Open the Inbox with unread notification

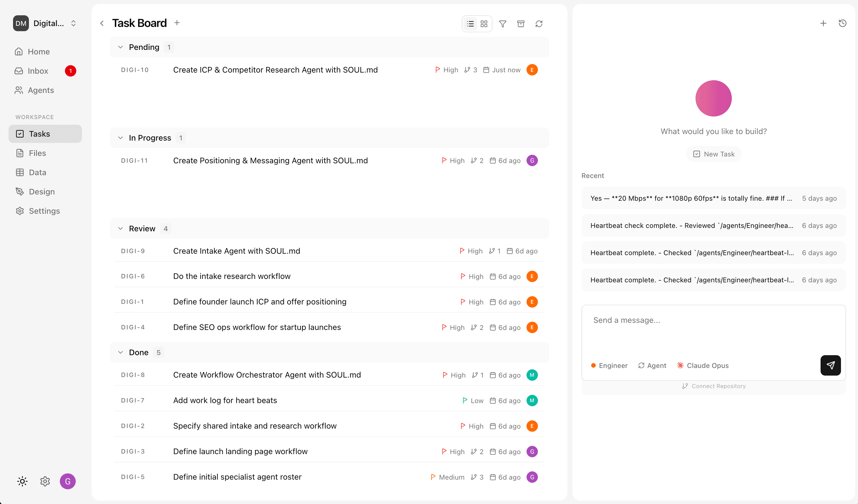click(38, 71)
